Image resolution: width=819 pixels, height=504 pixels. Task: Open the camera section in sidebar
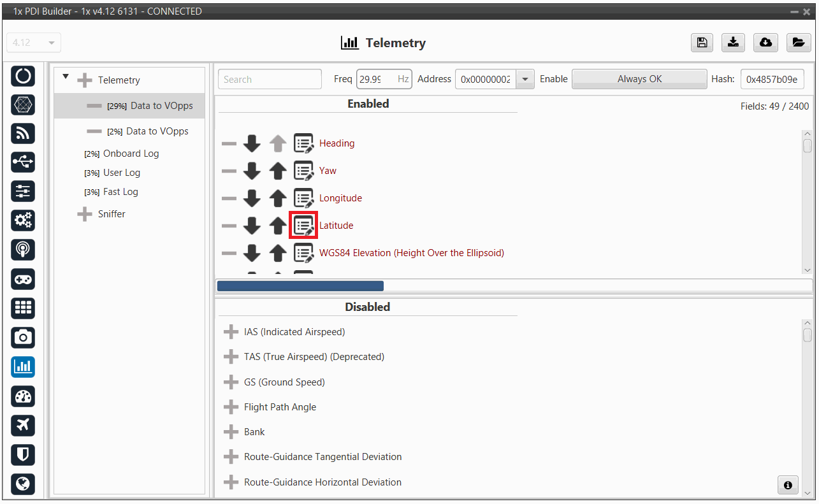pos(24,337)
